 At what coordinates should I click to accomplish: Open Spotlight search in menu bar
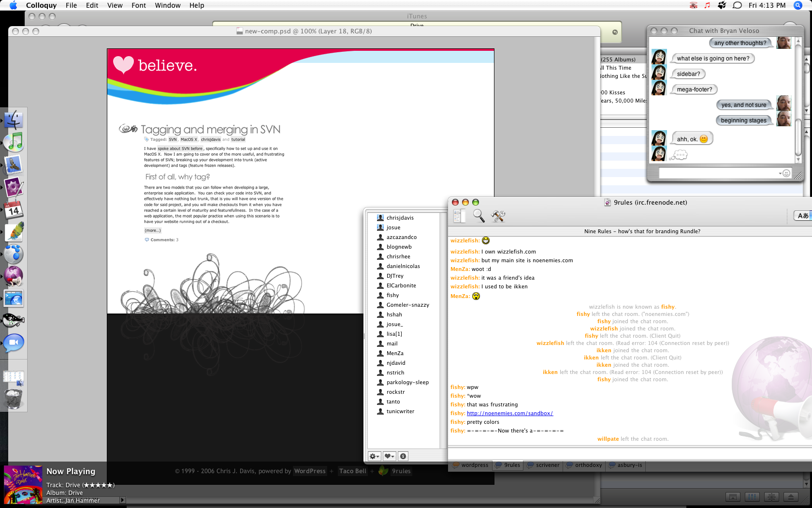tap(798, 5)
